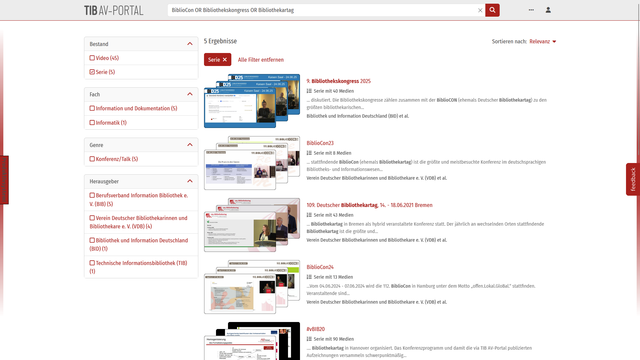The width and height of the screenshot is (640, 360).
Task: Open the Relevanz sort dropdown
Action: [x=542, y=42]
